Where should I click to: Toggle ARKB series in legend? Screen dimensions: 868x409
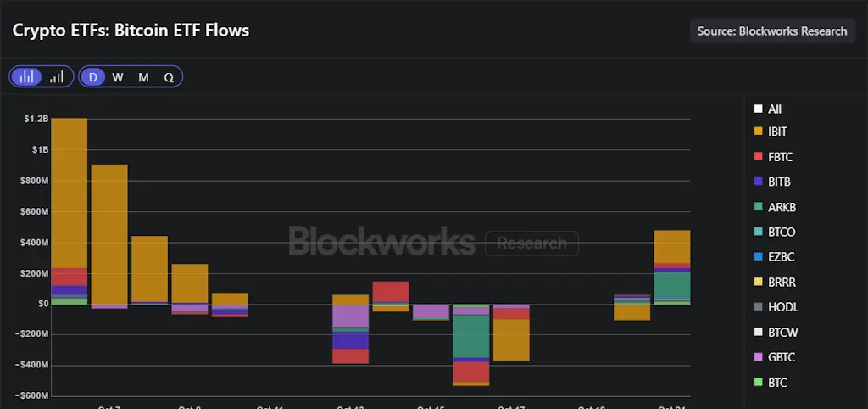(775, 207)
